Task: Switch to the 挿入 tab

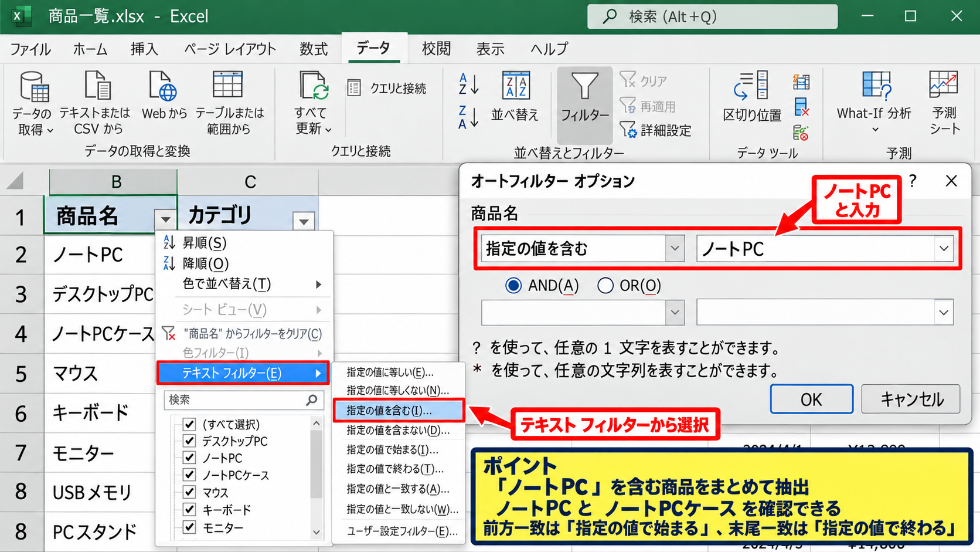Action: pos(144,49)
